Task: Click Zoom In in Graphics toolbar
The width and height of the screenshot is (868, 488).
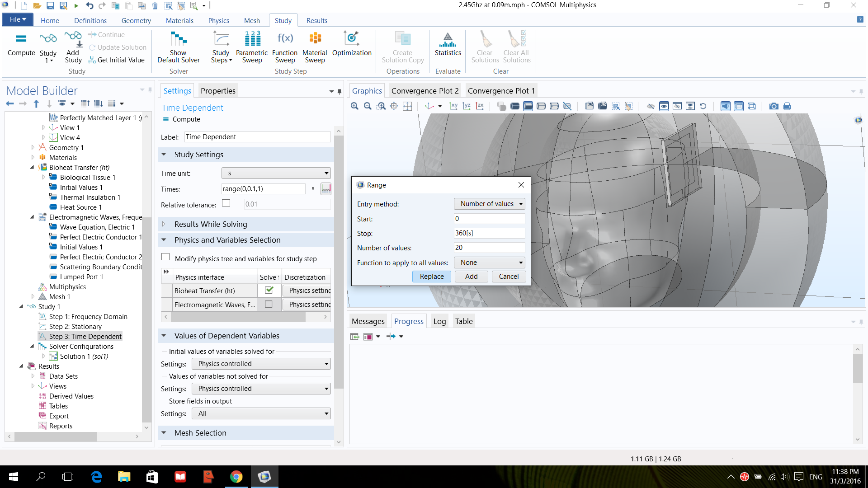Action: [x=354, y=106]
